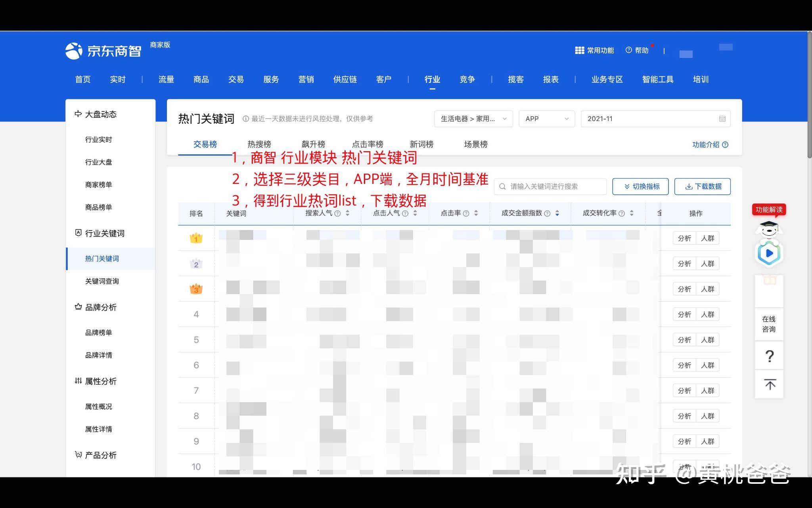
Task: Expand 属性分析 sidebar section
Action: pyautogui.click(x=96, y=381)
